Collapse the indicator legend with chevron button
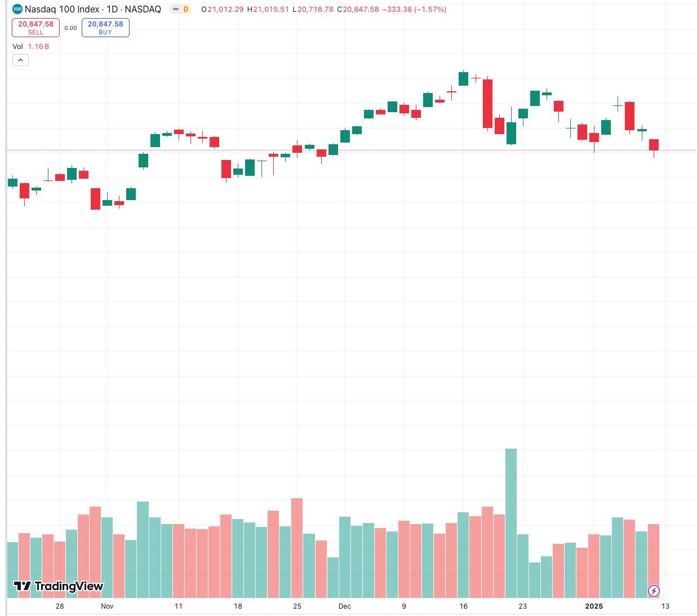The image size is (697, 616). pyautogui.click(x=20, y=60)
